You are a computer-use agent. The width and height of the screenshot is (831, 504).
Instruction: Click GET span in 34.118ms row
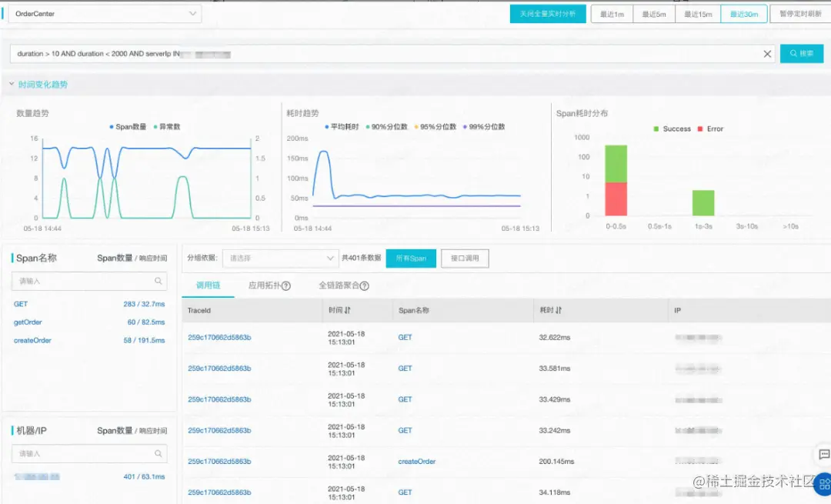click(x=405, y=492)
